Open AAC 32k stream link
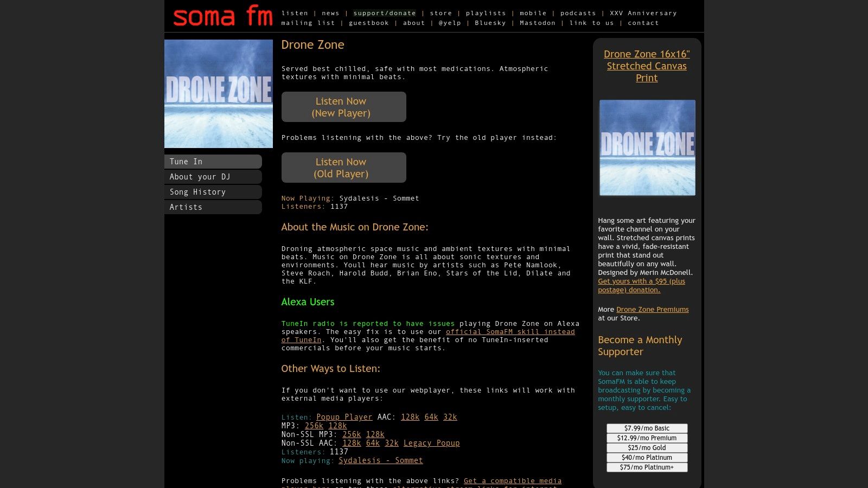Screen dimensions: 868x488 coord(450,417)
